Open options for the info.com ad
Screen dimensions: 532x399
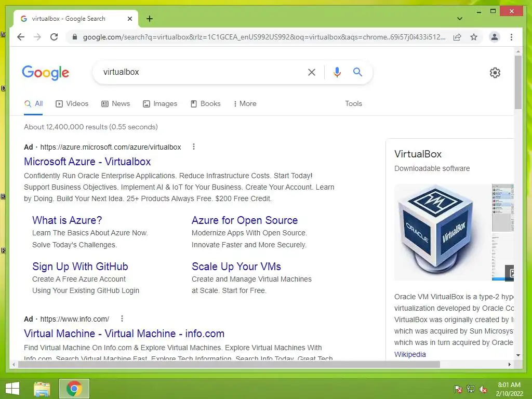122,318
